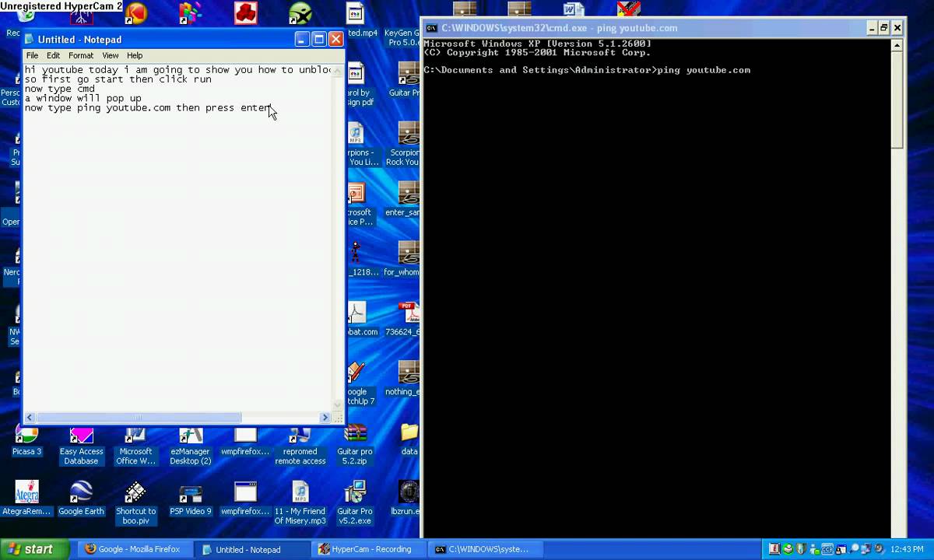Screen dimensions: 934x560
Task: Select the data folder icon on desktop
Action: [x=409, y=440]
